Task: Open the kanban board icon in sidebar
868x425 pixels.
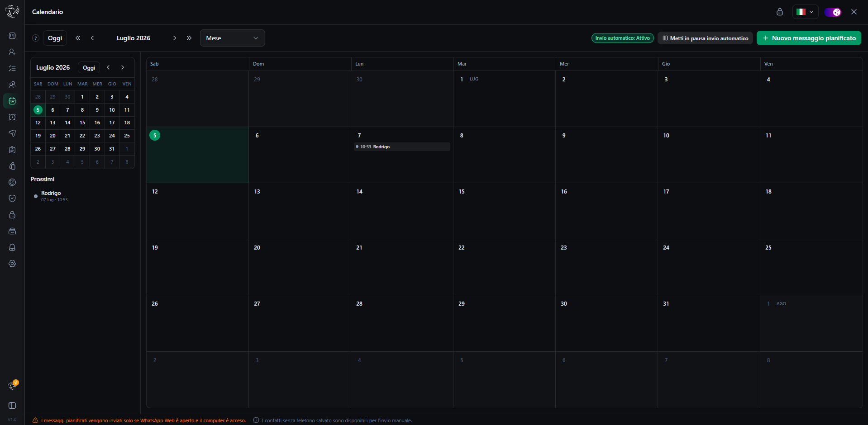Action: click(12, 36)
